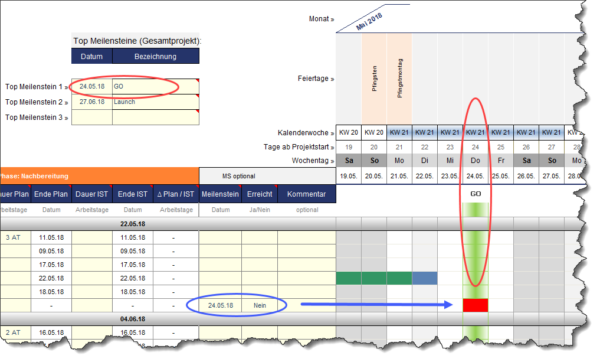Click the GO label above the green milestone column

[x=475, y=194]
